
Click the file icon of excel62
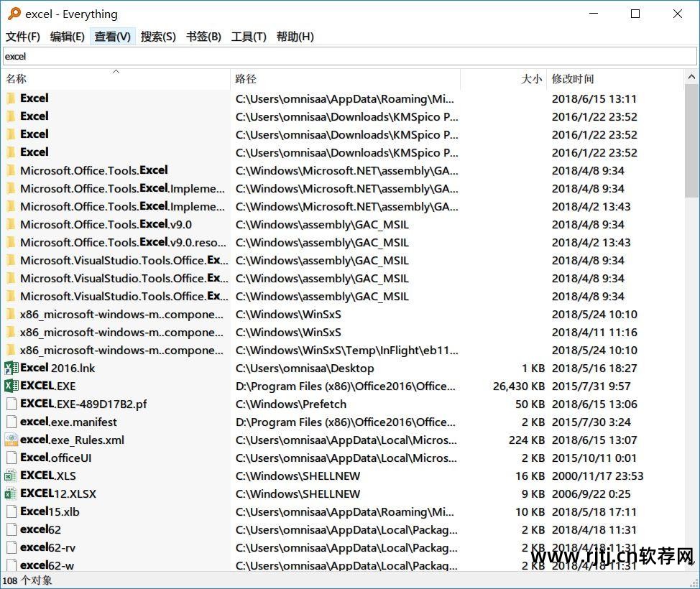pyautogui.click(x=11, y=529)
